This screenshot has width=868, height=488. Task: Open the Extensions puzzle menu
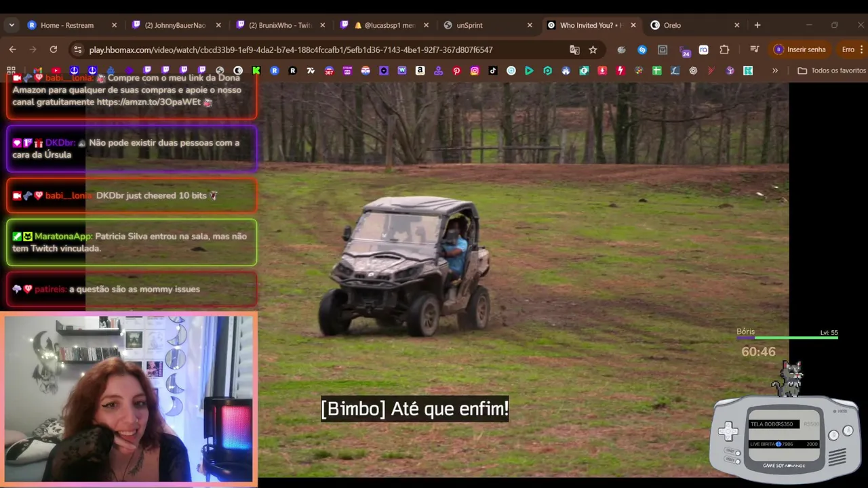pyautogui.click(x=724, y=49)
